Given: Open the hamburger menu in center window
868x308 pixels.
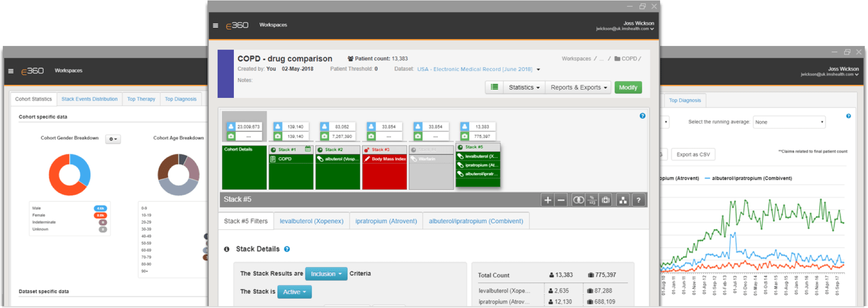Looking at the screenshot, I should (215, 26).
